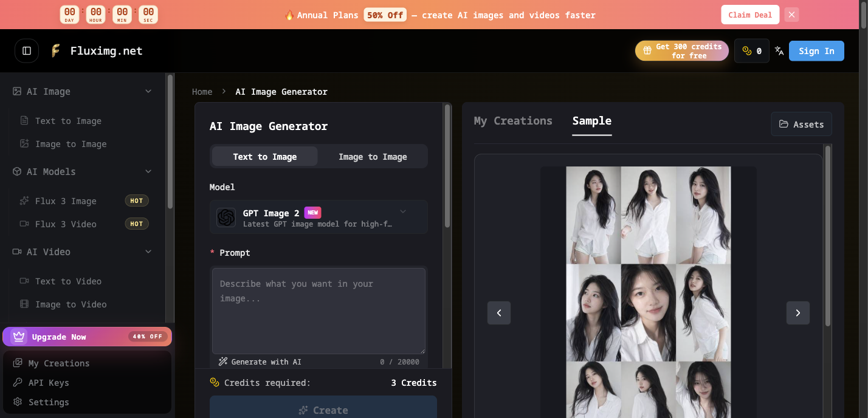Click the Fluximg.net logo icon

click(x=55, y=51)
